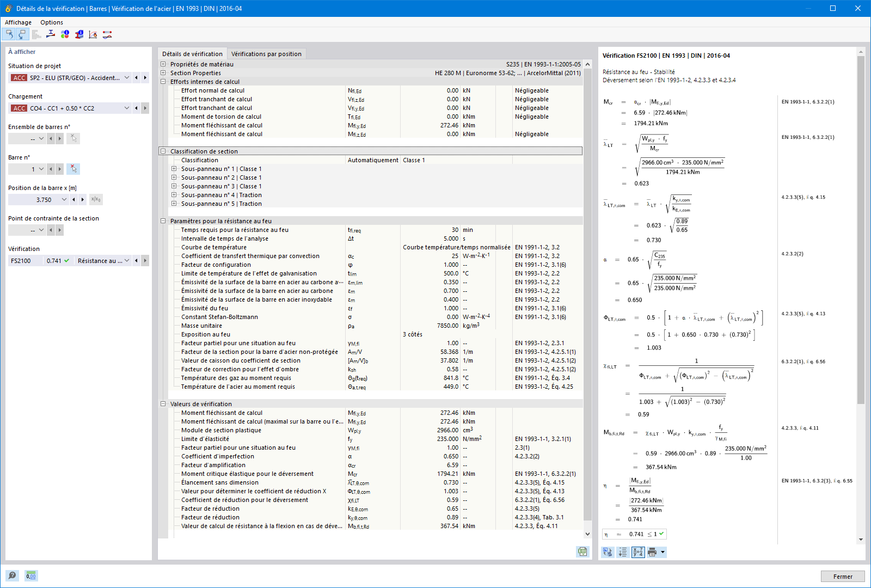The width and height of the screenshot is (871, 588).
Task: Go to previous Chargement
Action: (x=136, y=108)
